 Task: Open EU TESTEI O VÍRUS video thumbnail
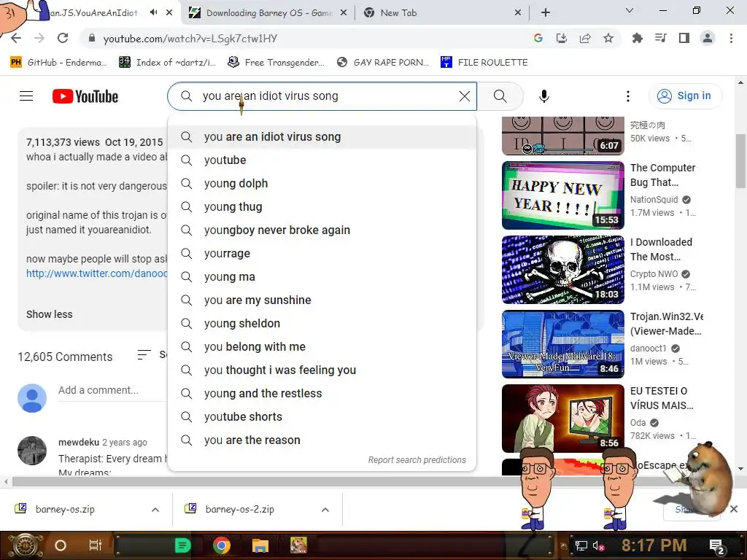[x=563, y=418]
